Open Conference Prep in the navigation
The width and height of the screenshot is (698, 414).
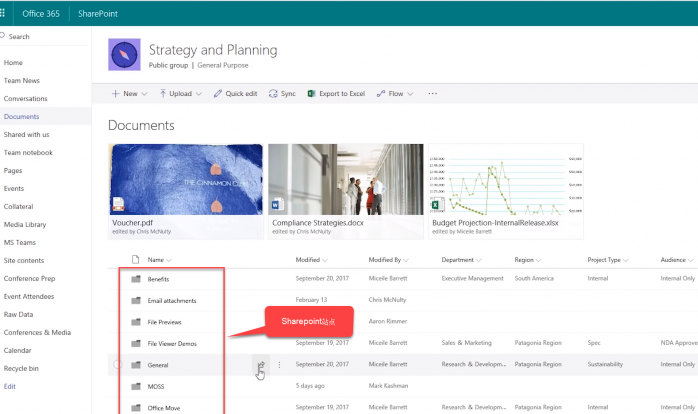click(29, 278)
